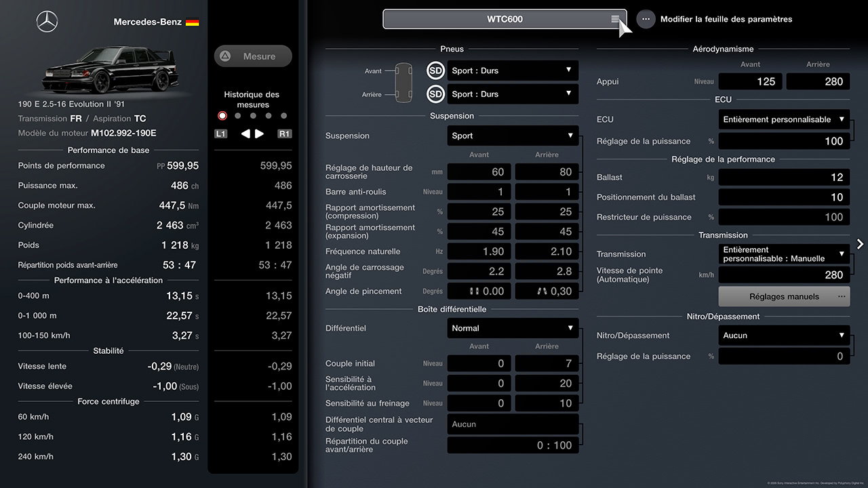Click the L1 history indicator
This screenshot has height=488, width=868.
pos(221,134)
